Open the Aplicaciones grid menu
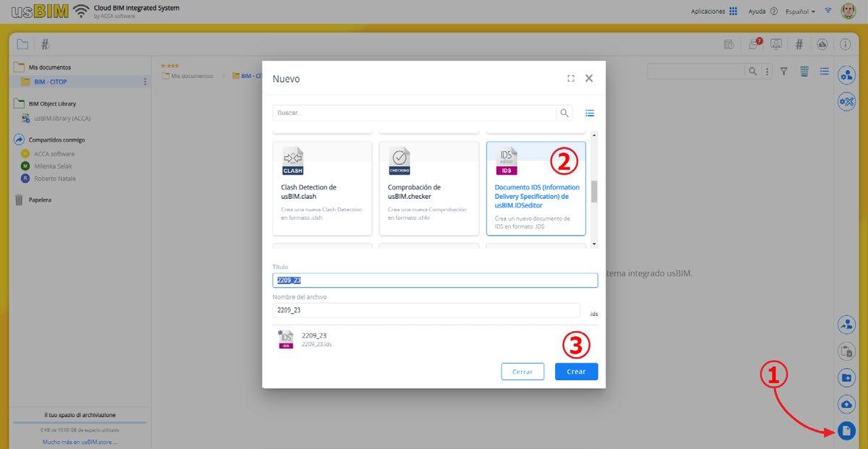The image size is (868, 449). point(714,12)
